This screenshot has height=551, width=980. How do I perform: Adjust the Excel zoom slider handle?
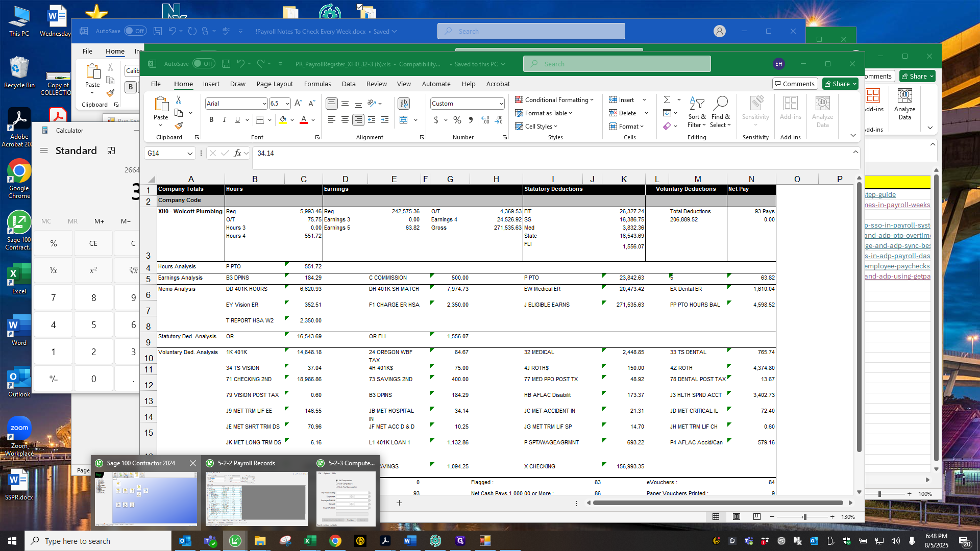(805, 517)
